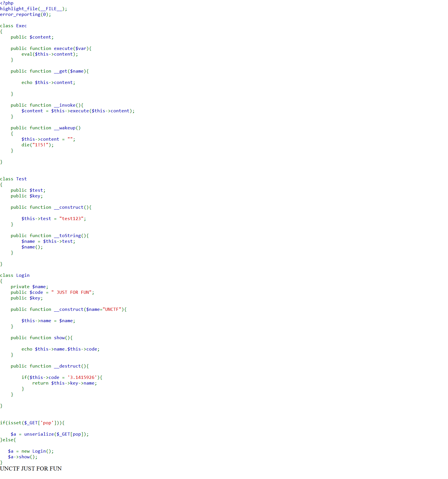Click the private $name; property line
This screenshot has height=479, width=448.
click(x=29, y=287)
